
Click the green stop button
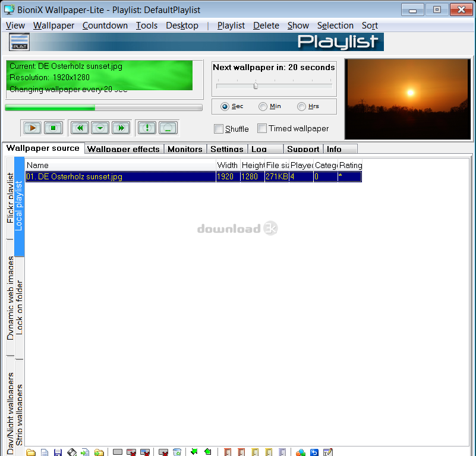pyautogui.click(x=53, y=128)
